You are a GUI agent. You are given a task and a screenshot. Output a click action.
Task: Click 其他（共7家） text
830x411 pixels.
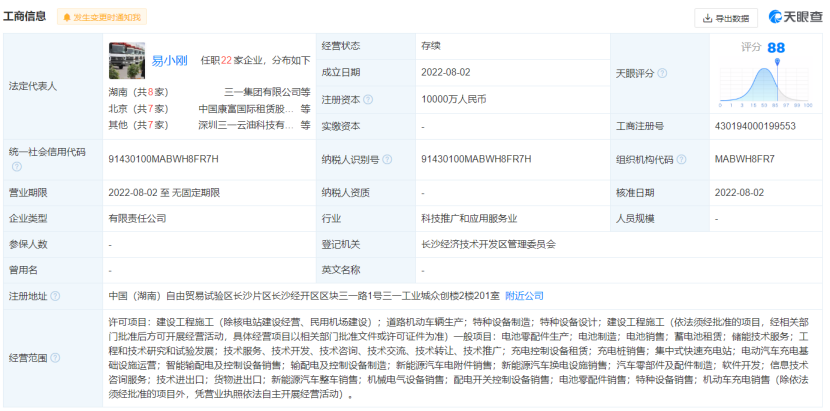click(138, 126)
